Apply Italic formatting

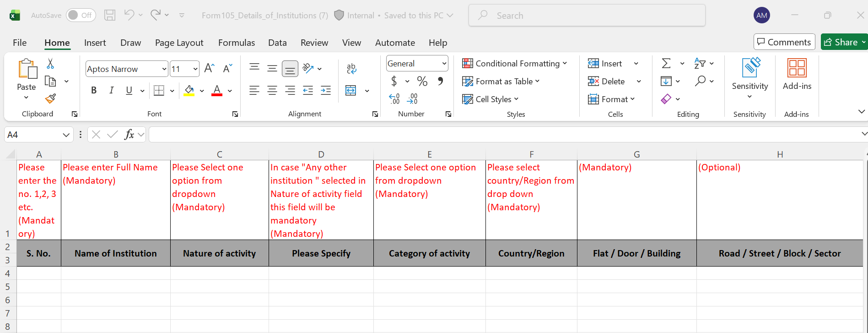111,90
